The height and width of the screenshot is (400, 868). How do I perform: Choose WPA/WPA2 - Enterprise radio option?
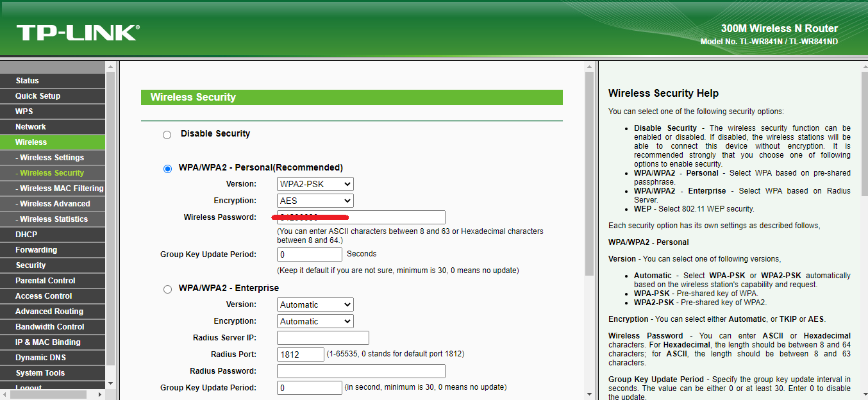click(x=168, y=289)
